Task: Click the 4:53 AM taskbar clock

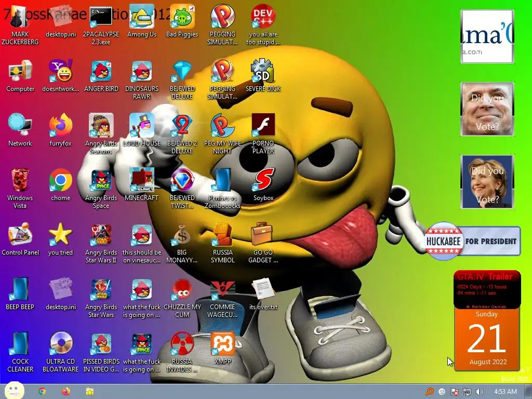Action: click(x=506, y=392)
